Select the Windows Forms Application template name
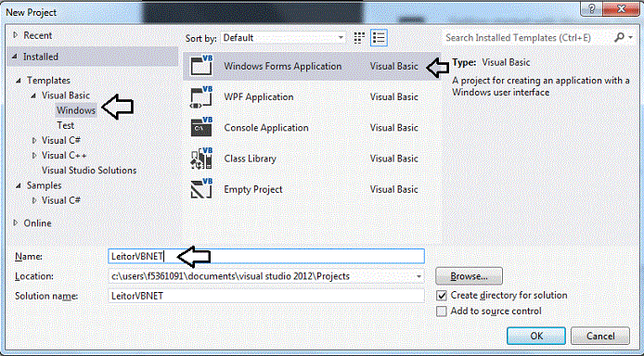 pos(283,66)
